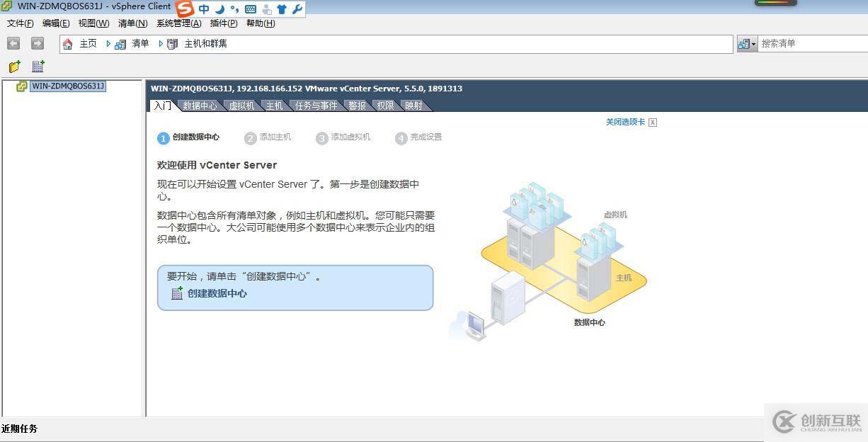This screenshot has width=868, height=442.
Task: Click the 清单 inventory icon in breadcrumb
Action: [120, 44]
